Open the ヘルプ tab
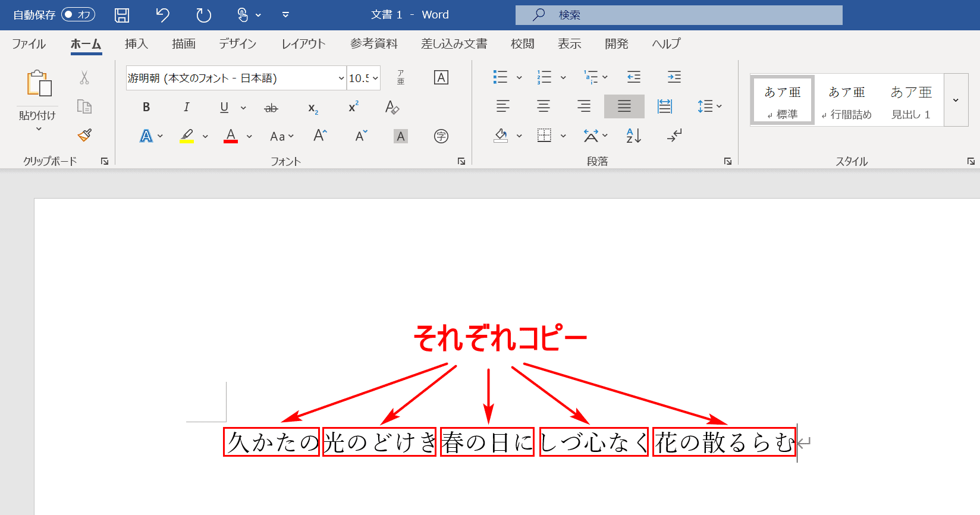Viewport: 980px width, 515px height. pos(666,43)
